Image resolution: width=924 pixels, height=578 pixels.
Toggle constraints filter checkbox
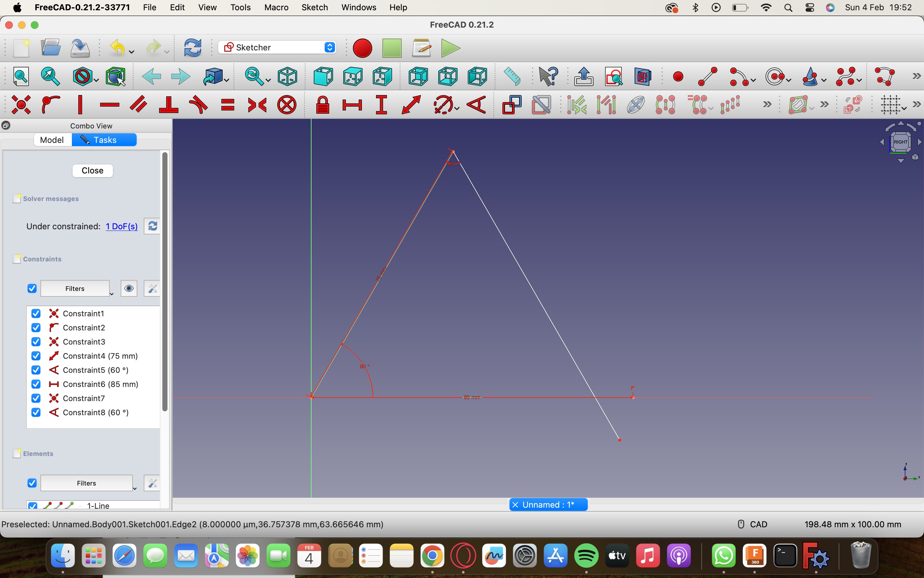point(32,288)
